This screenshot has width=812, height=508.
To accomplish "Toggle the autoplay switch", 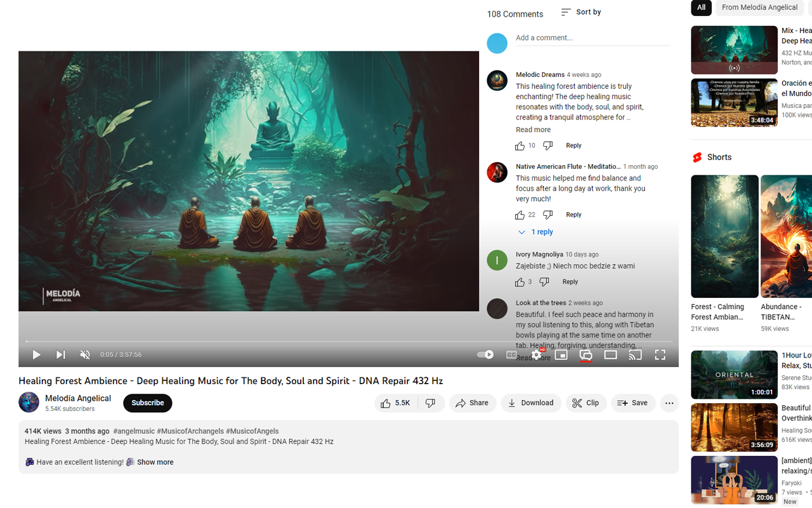I will (x=485, y=354).
